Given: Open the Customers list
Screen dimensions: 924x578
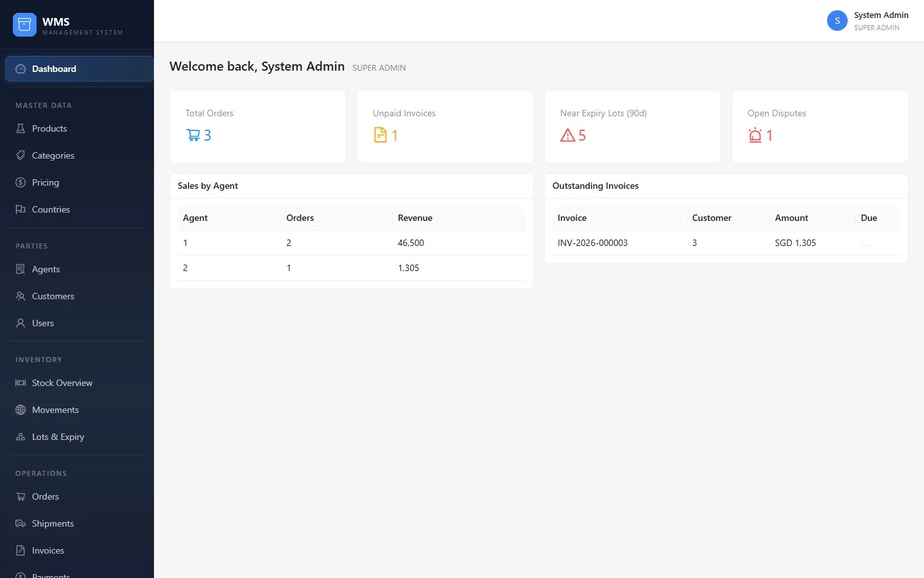Looking at the screenshot, I should [x=80, y=296].
